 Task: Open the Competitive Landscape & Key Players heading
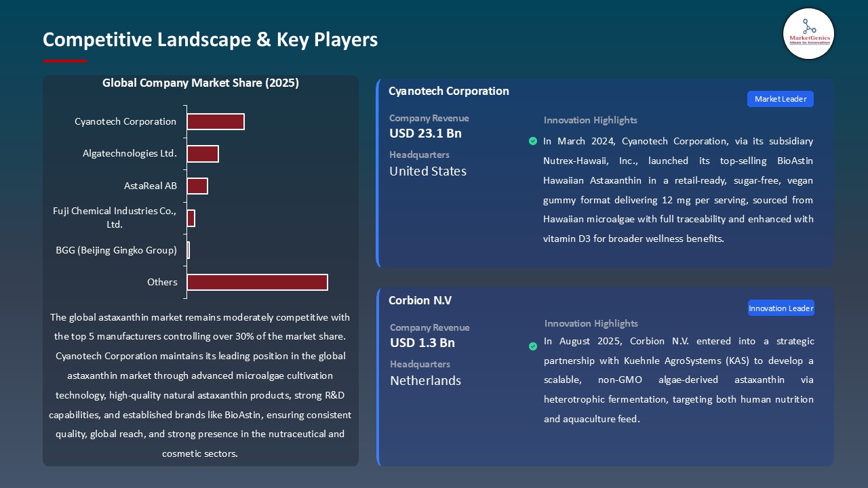pyautogui.click(x=210, y=39)
